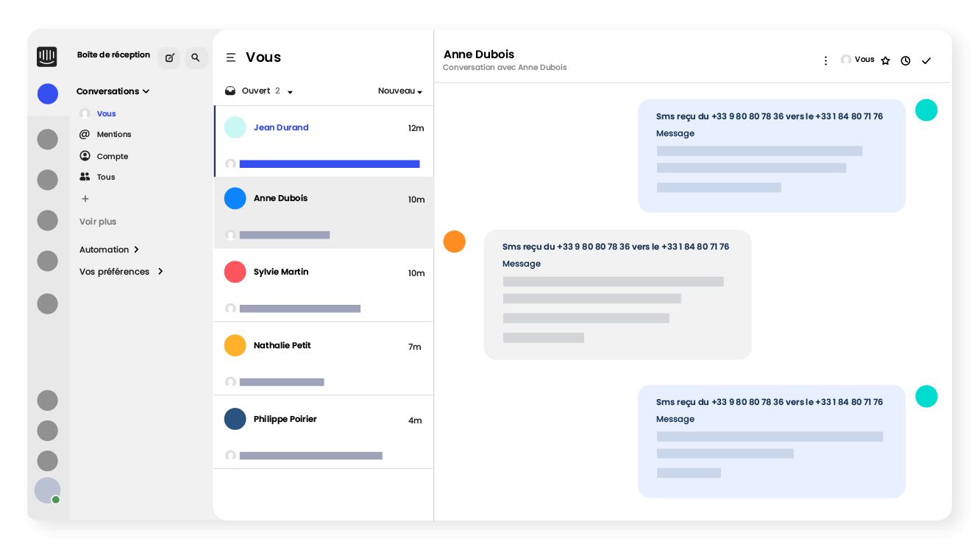Expand the Conversations section chevron
This screenshot has width=980, height=550.
(x=146, y=91)
